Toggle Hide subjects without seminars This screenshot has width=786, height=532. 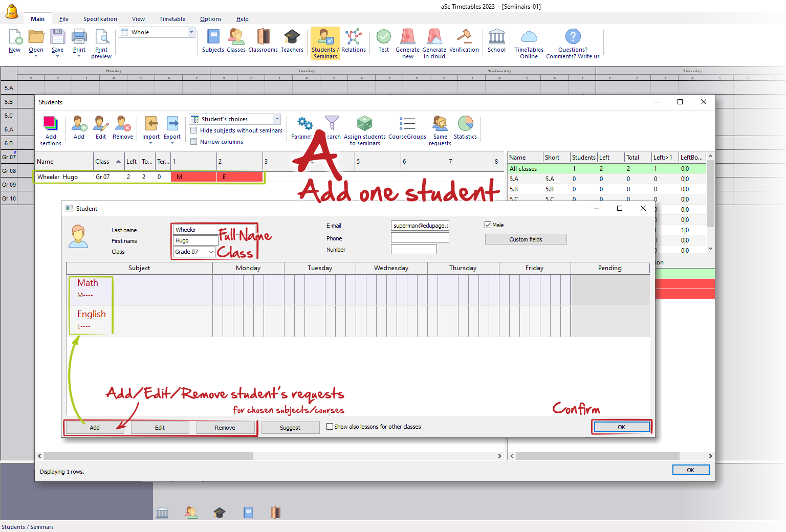coord(194,130)
